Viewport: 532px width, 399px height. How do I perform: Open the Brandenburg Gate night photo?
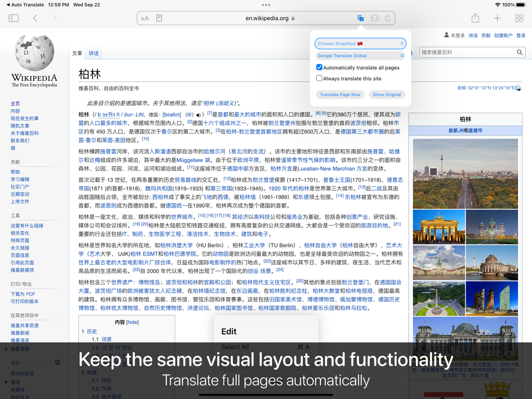click(439, 226)
